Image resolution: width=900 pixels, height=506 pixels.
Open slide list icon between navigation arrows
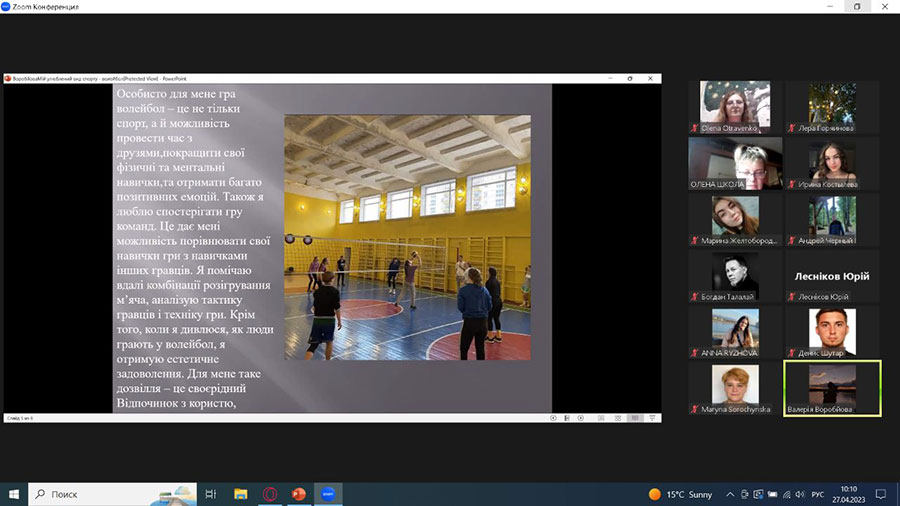tap(567, 418)
